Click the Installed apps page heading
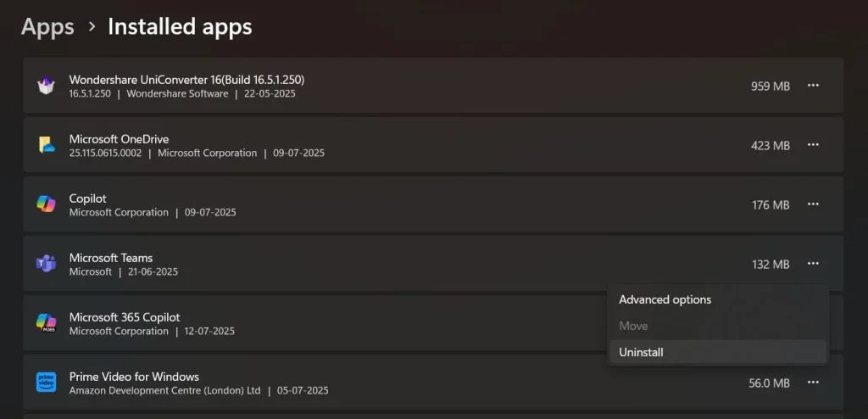This screenshot has height=419, width=868. click(180, 26)
